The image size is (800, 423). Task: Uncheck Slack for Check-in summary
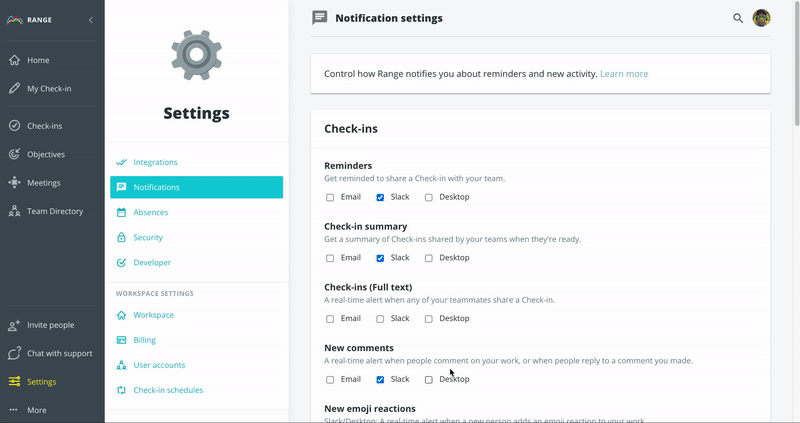380,259
